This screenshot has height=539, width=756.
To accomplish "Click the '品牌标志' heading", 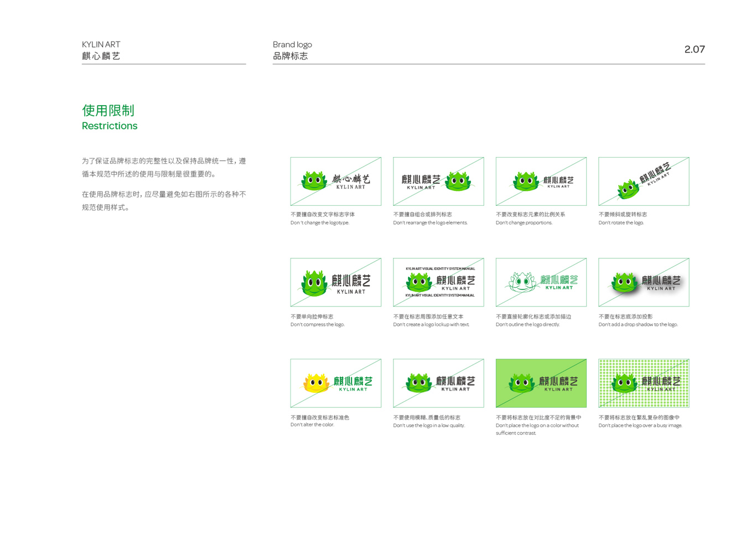I will (290, 56).
